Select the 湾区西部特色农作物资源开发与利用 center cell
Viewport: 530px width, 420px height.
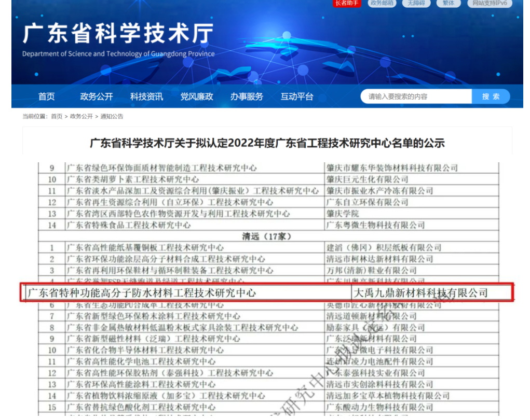pyautogui.click(x=195, y=214)
